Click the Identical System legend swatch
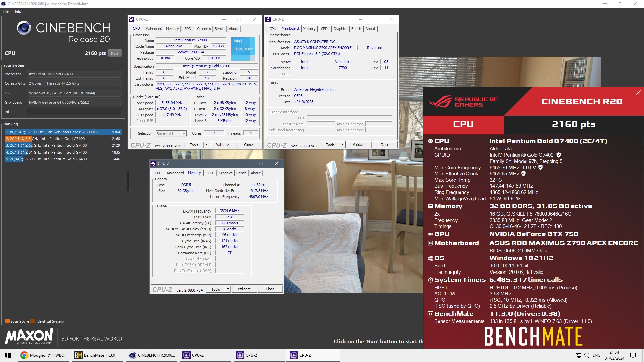 tap(33, 321)
